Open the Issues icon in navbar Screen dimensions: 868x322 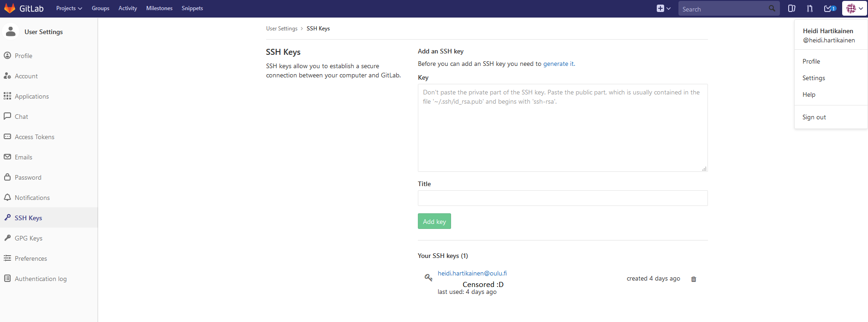792,8
